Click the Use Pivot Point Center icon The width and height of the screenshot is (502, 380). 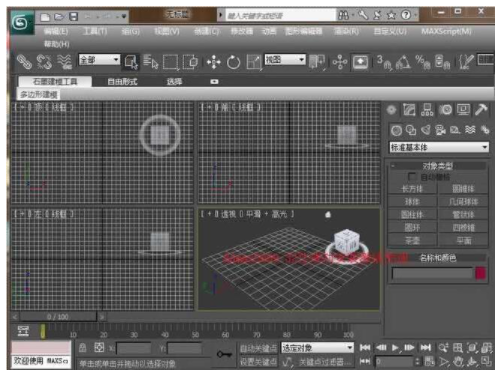click(317, 62)
